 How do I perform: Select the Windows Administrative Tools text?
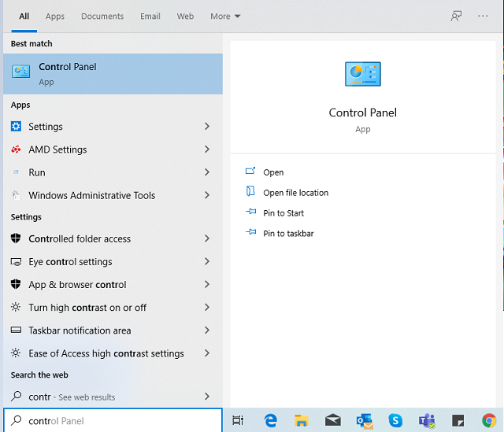[x=92, y=195]
